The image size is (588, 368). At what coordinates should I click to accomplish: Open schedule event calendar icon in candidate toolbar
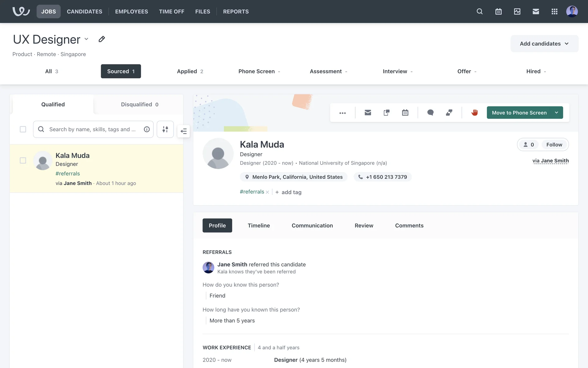(x=405, y=113)
